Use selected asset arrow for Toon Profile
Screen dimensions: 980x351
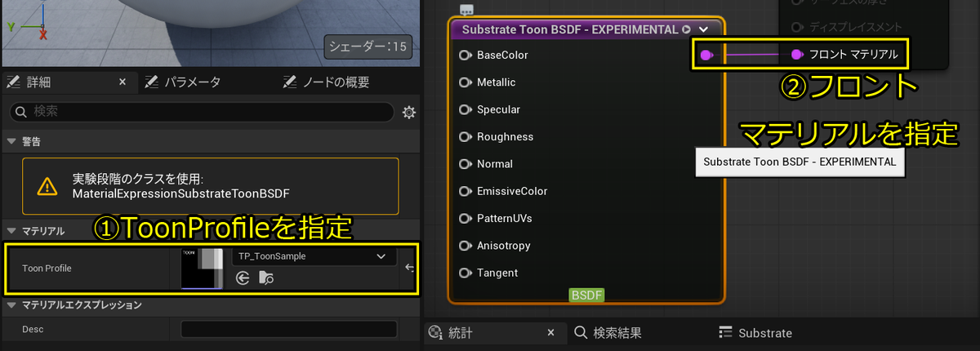tap(243, 278)
